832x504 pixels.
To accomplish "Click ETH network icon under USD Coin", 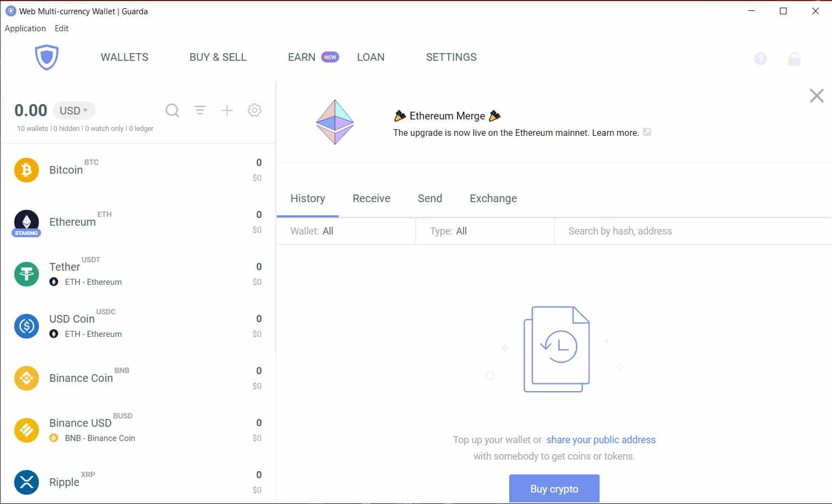I will click(x=54, y=334).
